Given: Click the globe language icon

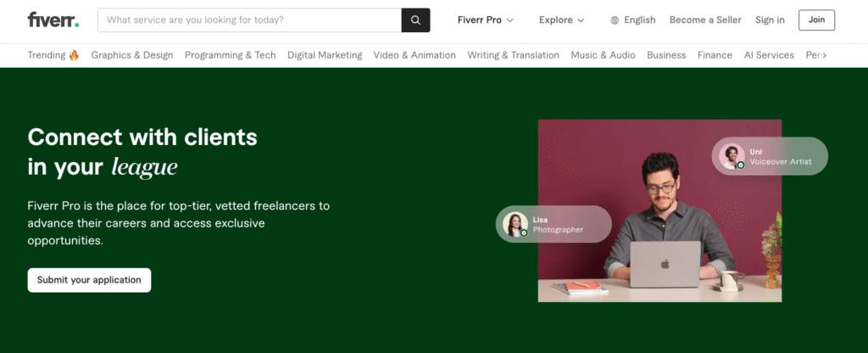Looking at the screenshot, I should [615, 20].
